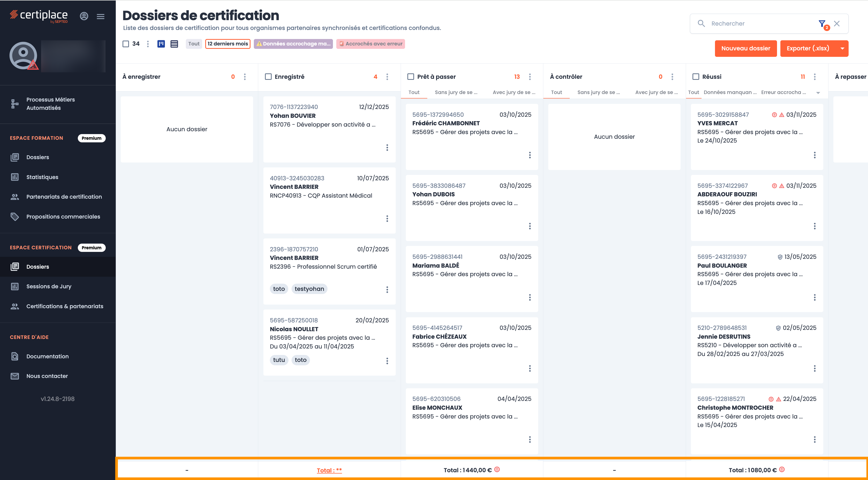
Task: Open user account icon next to logo
Action: (84, 16)
